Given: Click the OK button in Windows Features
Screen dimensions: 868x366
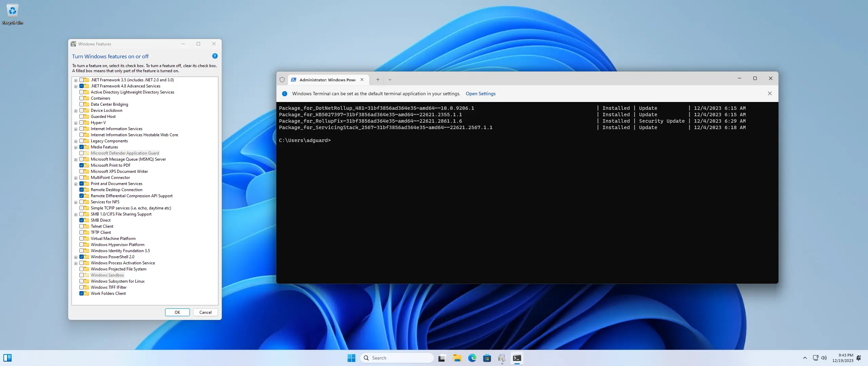Looking at the screenshot, I should coord(177,312).
